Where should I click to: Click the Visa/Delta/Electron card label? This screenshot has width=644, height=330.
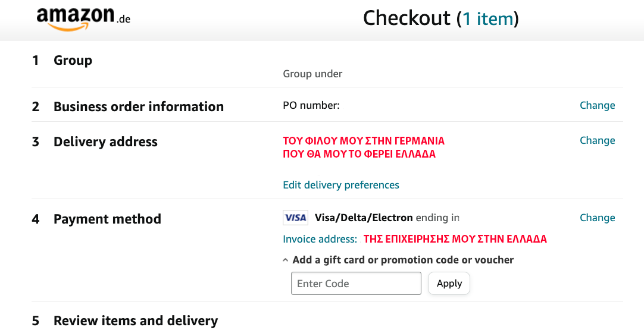(x=364, y=218)
